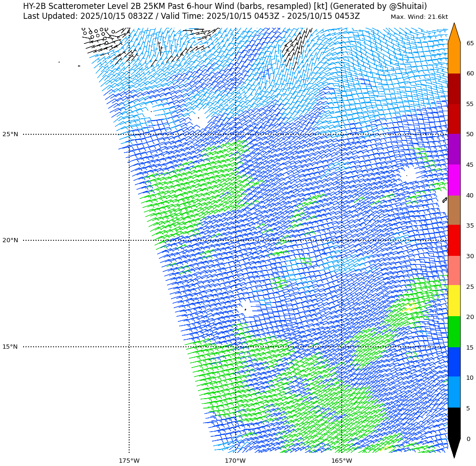Click the orange 60-65 kt colorbar segment
This screenshot has width=476, height=466.
pyautogui.click(x=454, y=58)
